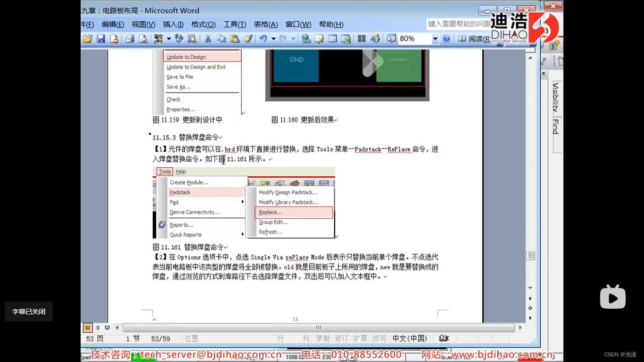644x362 pixels.
Task: Open the 工具(T) menu
Action: pyautogui.click(x=235, y=25)
